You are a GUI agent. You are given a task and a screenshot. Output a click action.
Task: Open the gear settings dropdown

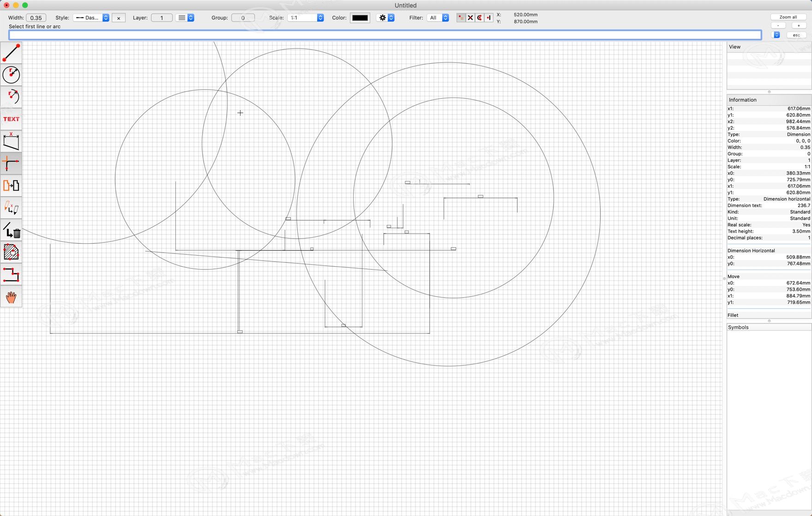[x=386, y=18]
